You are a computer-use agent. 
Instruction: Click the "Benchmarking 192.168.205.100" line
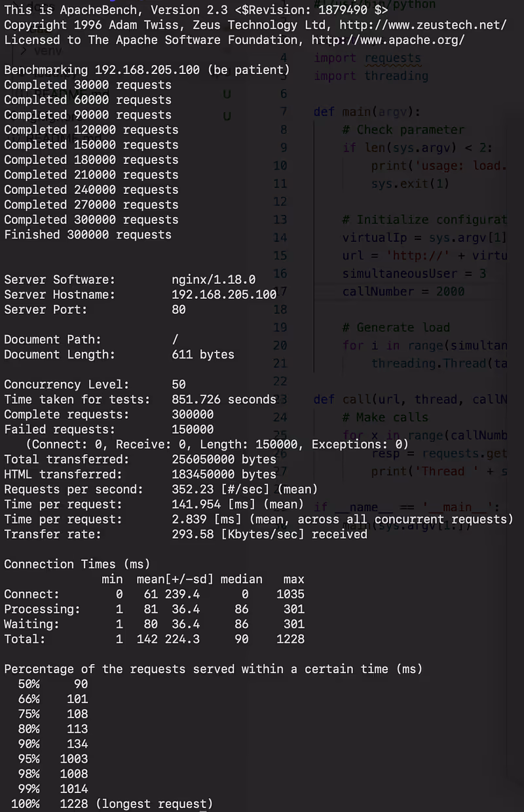pyautogui.click(x=147, y=70)
